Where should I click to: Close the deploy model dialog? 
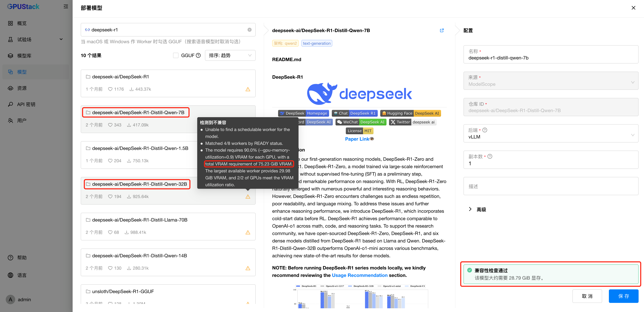point(633,8)
